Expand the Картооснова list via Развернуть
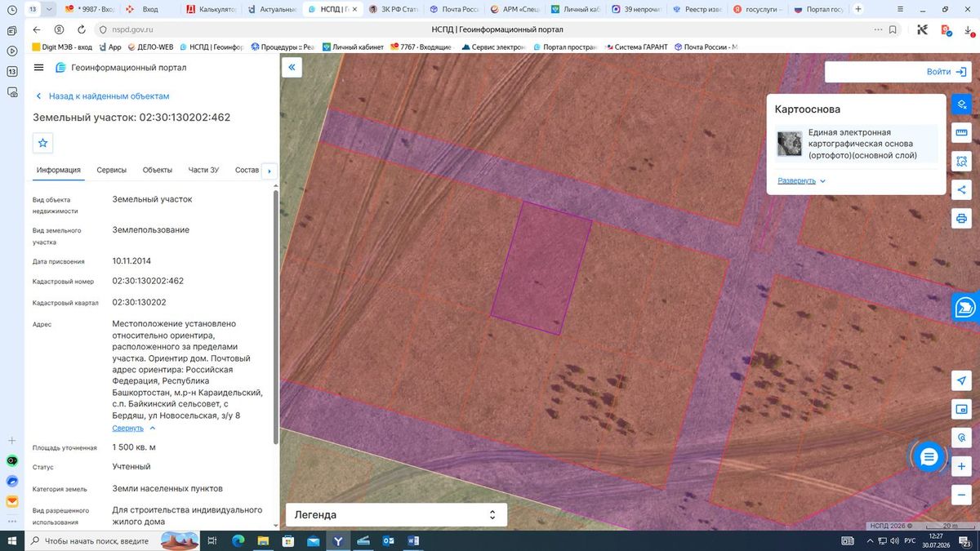 (802, 180)
